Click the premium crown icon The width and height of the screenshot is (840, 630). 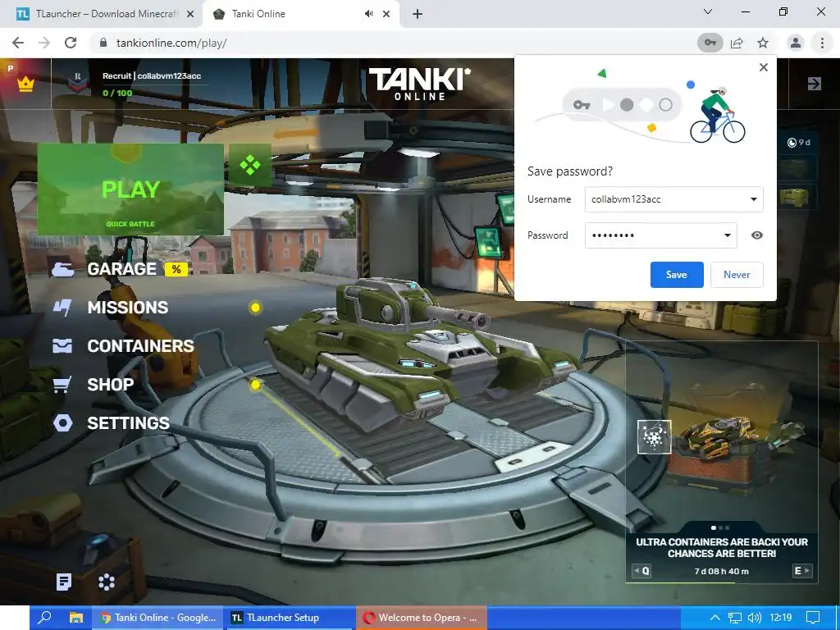point(25,84)
